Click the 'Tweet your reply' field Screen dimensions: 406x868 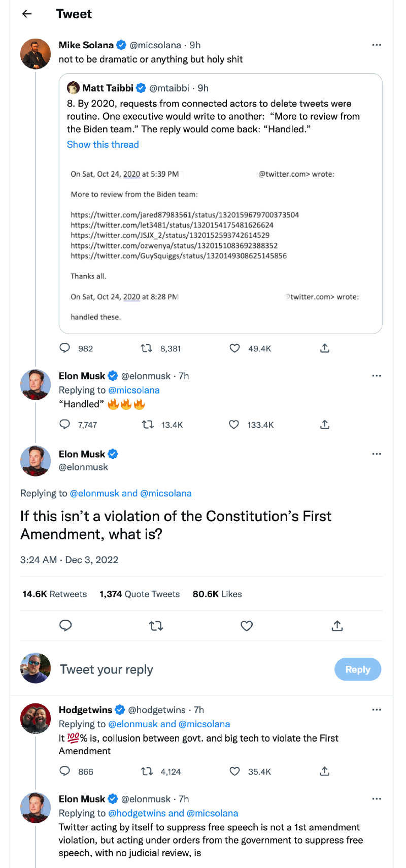[107, 669]
